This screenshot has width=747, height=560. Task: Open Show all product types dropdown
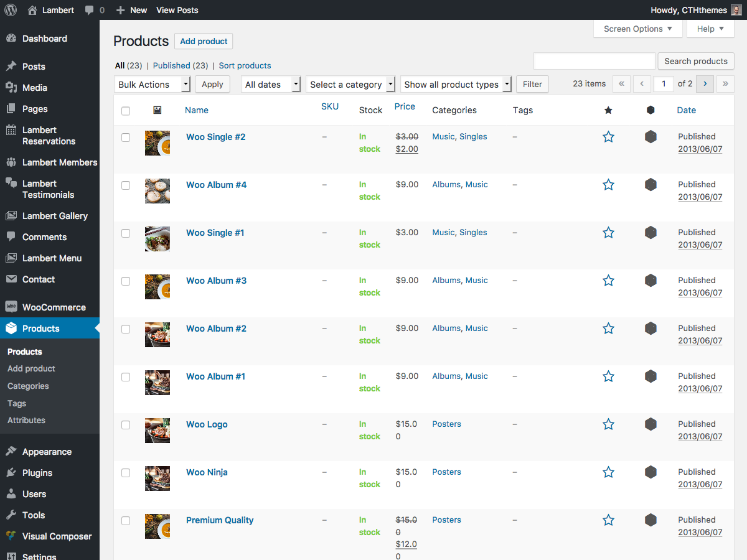[x=456, y=85]
